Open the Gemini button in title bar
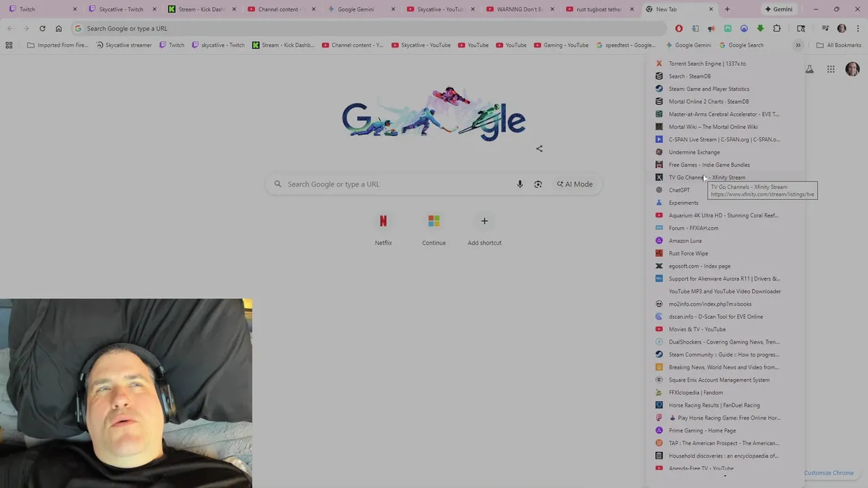The height and width of the screenshot is (488, 868). [778, 9]
